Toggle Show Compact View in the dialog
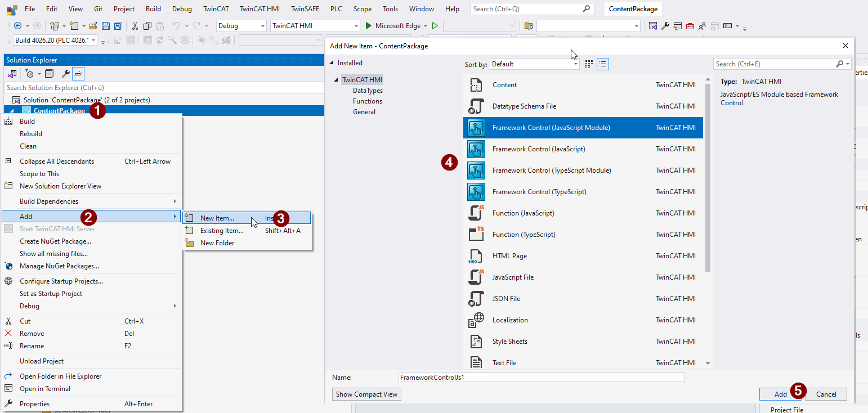This screenshot has height=413, width=868. (366, 394)
